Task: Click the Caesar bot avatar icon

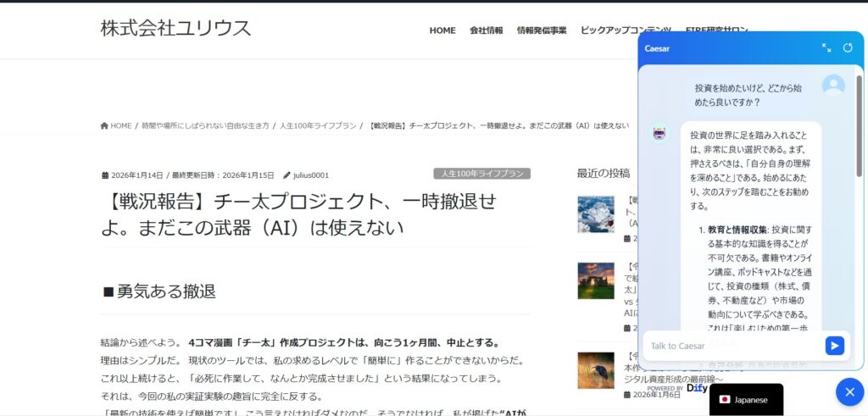Action: tap(659, 133)
